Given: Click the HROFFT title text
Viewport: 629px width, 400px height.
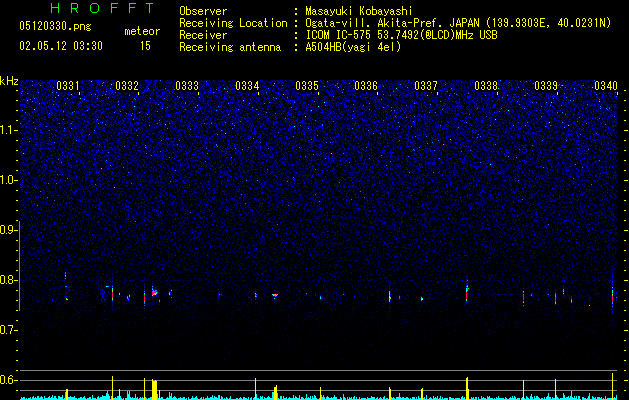Looking at the screenshot, I should point(103,8).
